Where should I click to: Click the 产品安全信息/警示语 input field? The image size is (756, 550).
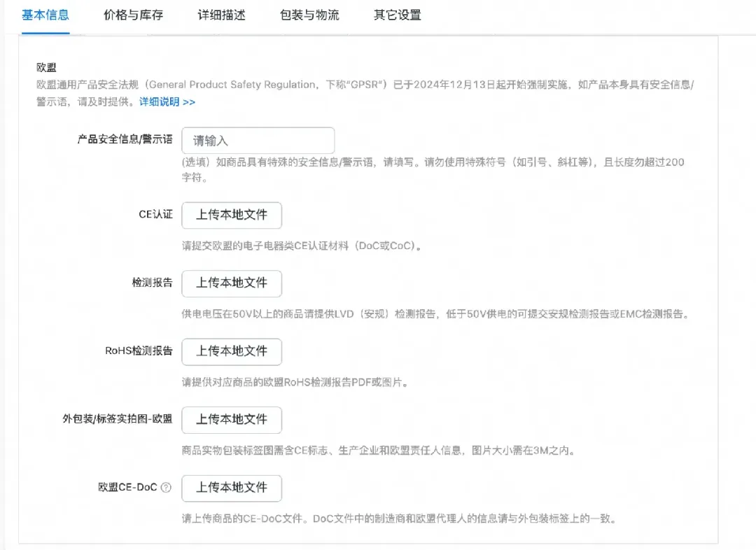(258, 140)
